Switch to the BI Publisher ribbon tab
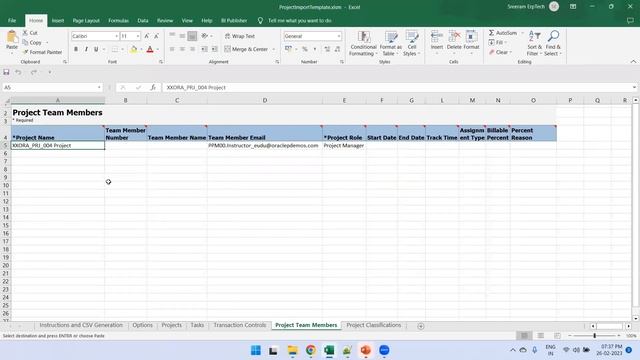Image resolution: width=640 pixels, height=360 pixels. pyautogui.click(x=234, y=20)
